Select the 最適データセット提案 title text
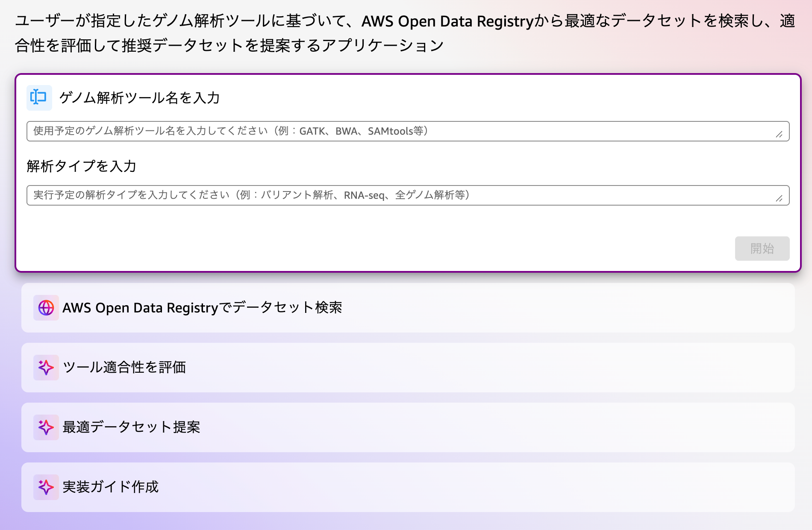 click(x=131, y=427)
